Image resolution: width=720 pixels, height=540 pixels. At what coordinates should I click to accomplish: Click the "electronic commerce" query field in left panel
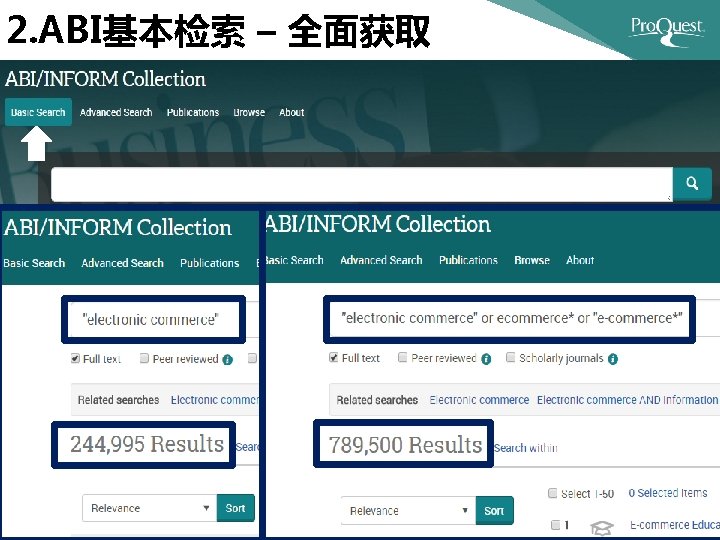pyautogui.click(x=153, y=320)
